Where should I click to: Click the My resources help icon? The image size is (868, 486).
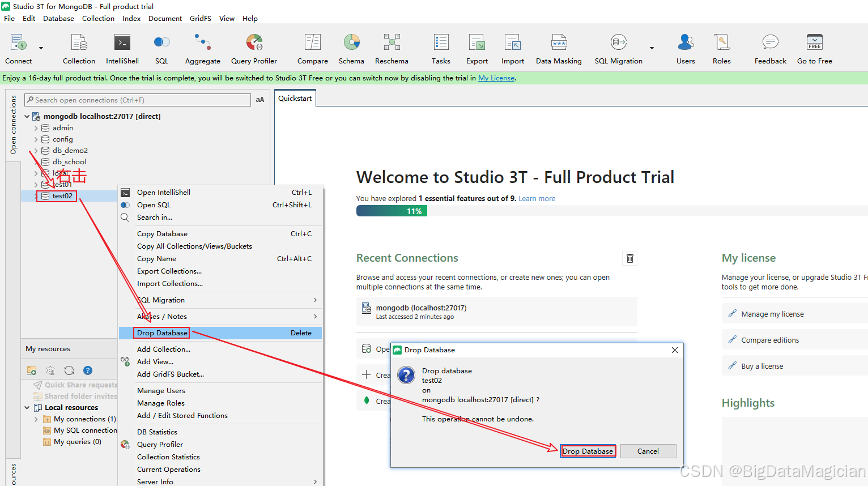click(88, 370)
